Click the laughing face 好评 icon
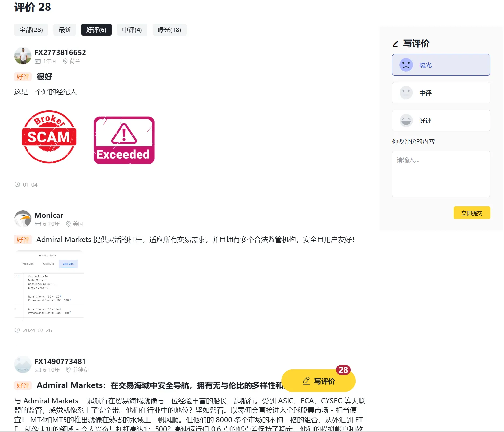This screenshot has height=432, width=504. 406,121
